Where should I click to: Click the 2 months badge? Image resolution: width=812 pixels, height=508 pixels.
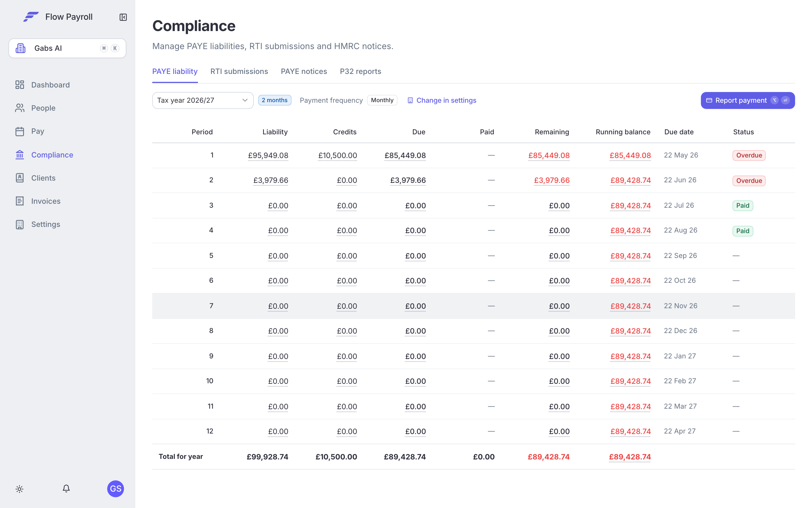tap(274, 100)
